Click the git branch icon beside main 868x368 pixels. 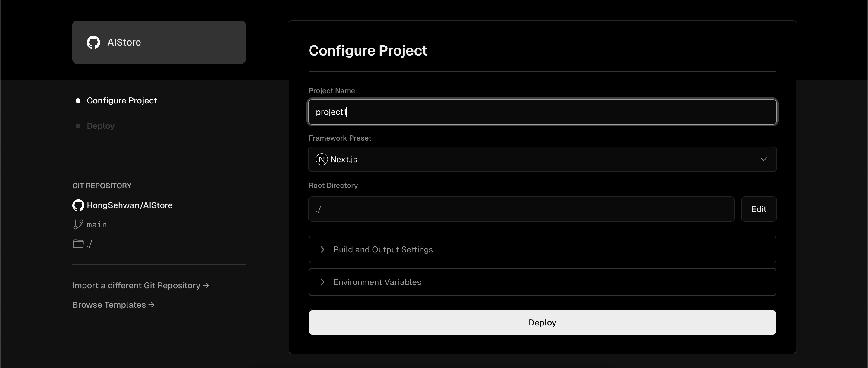pyautogui.click(x=78, y=224)
